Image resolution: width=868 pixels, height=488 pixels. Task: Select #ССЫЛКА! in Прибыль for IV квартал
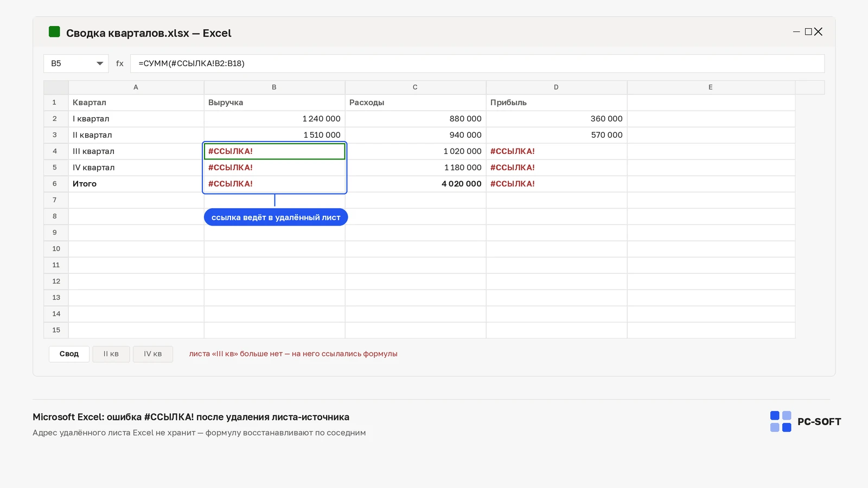click(557, 168)
